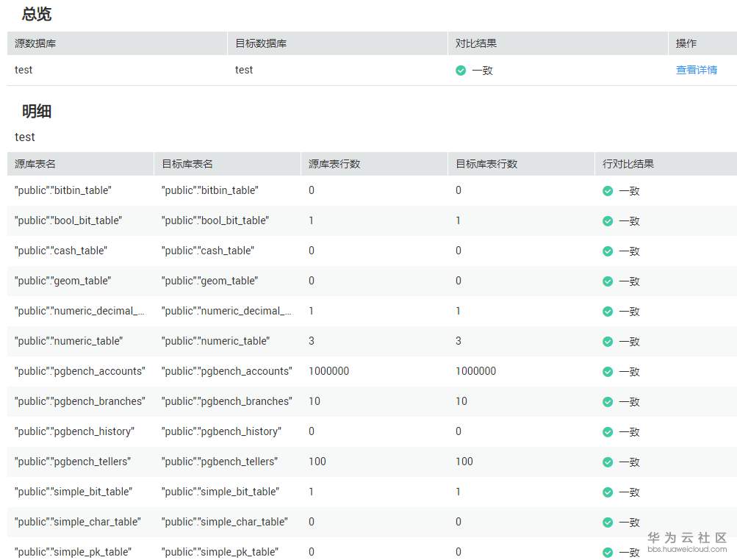Image resolution: width=737 pixels, height=560 pixels.
Task: Click the green check icon in bitbin_table row
Action: [x=608, y=191]
